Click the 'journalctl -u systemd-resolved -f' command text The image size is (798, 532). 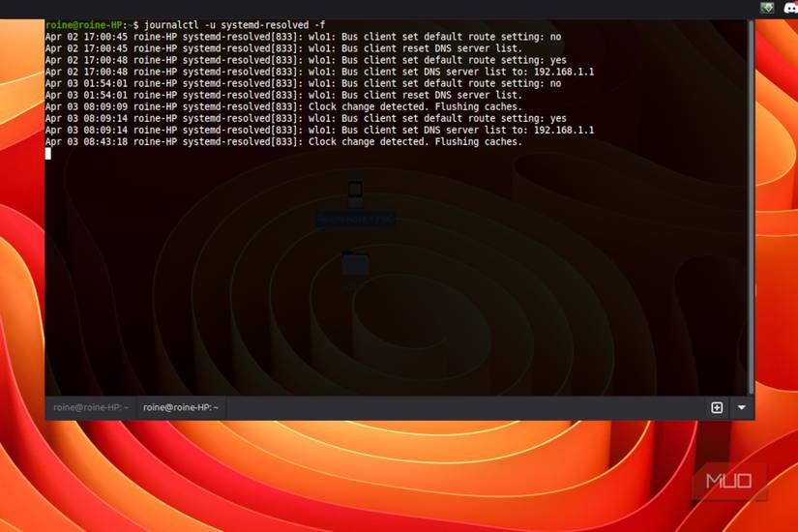click(x=235, y=25)
